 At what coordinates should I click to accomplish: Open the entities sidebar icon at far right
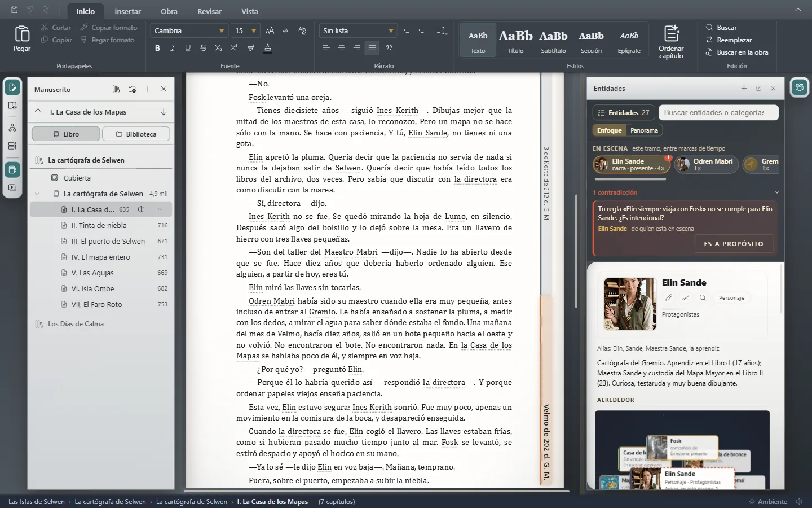tap(799, 87)
